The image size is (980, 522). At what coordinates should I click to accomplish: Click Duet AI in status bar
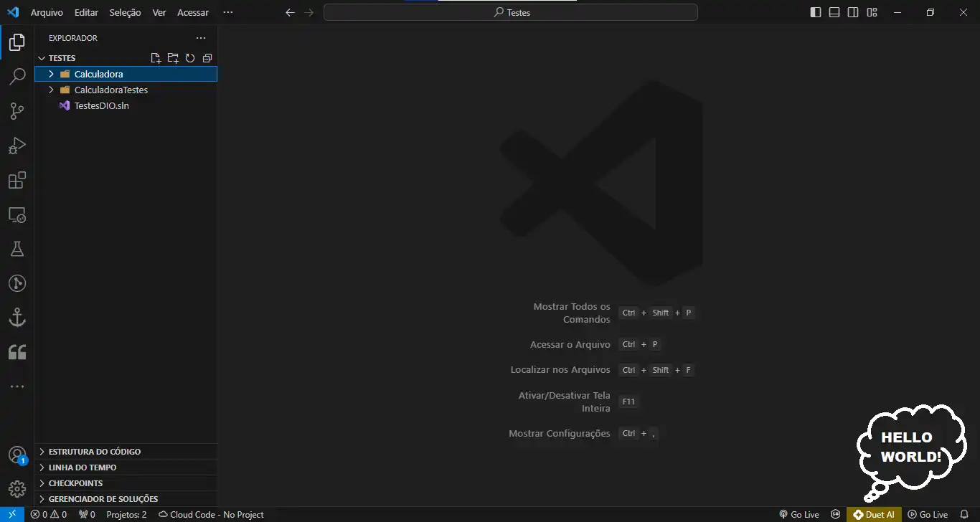point(874,515)
